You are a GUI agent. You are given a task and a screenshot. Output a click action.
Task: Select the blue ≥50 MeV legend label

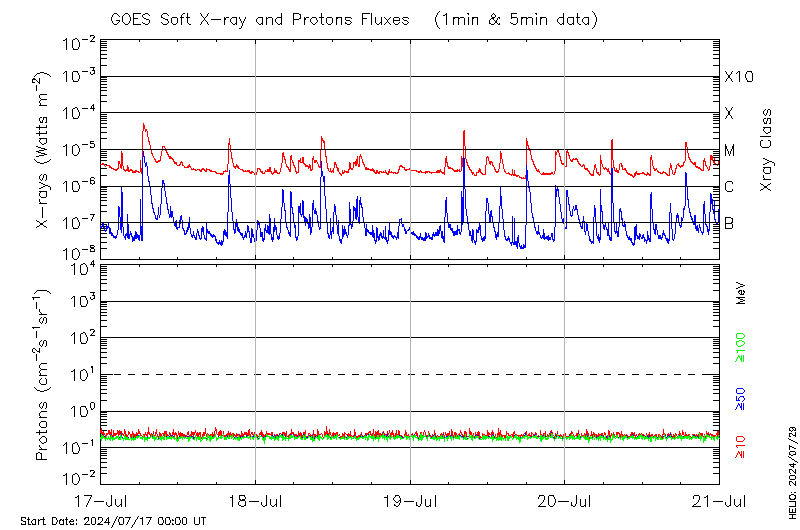pyautogui.click(x=741, y=397)
